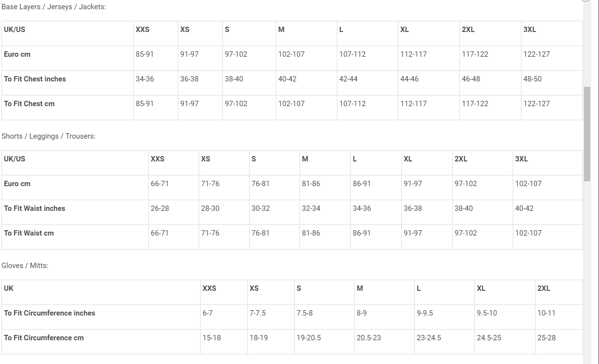Select the 40-42 chest inches cell
Viewport: 599px width, 364px height.
pos(287,79)
